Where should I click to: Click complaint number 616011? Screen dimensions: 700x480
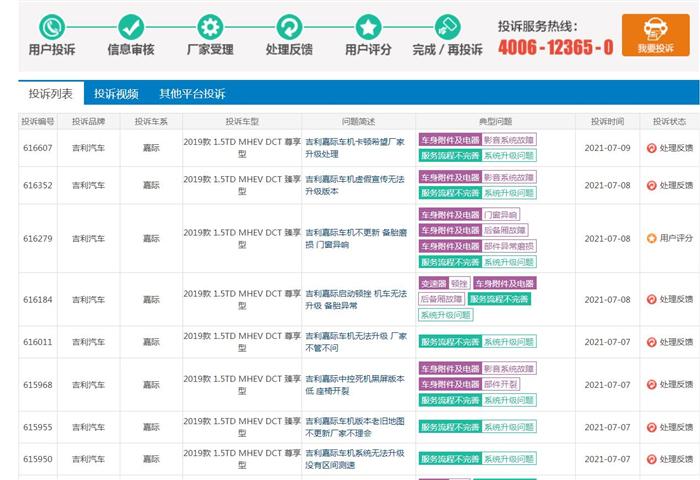[38, 342]
